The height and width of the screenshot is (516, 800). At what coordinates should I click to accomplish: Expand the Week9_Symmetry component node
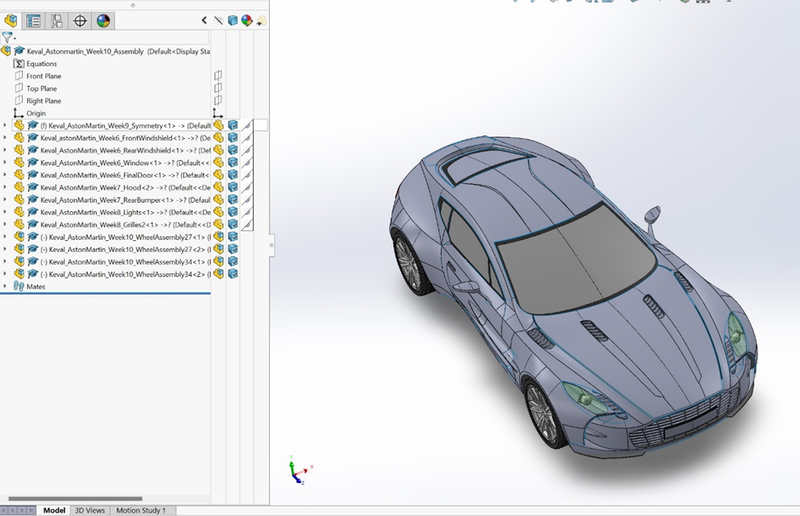pos(5,125)
